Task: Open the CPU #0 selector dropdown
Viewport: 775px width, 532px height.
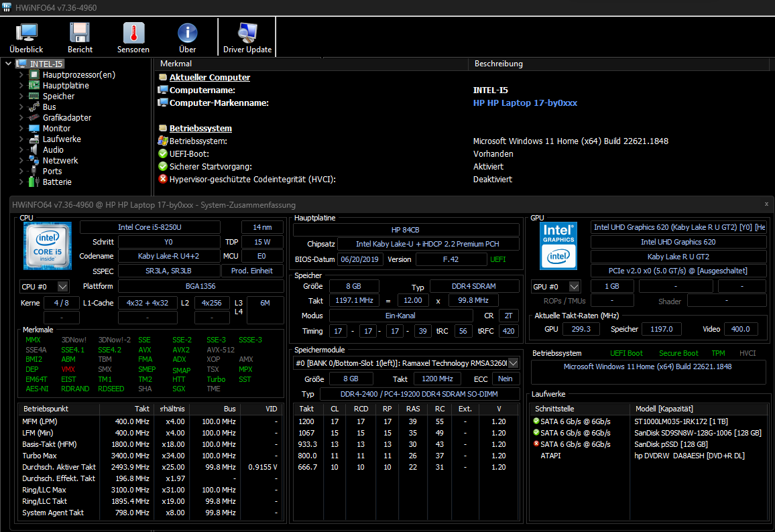Action: (x=63, y=287)
